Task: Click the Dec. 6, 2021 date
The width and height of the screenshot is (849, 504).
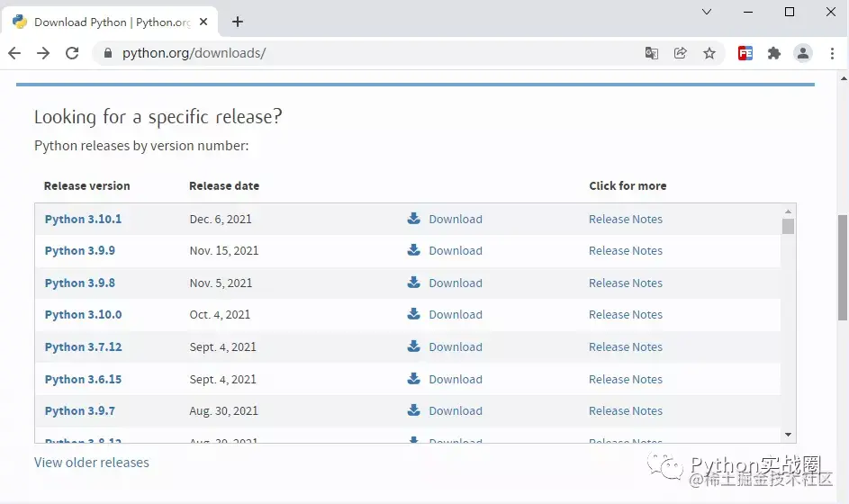Action: pyautogui.click(x=221, y=220)
